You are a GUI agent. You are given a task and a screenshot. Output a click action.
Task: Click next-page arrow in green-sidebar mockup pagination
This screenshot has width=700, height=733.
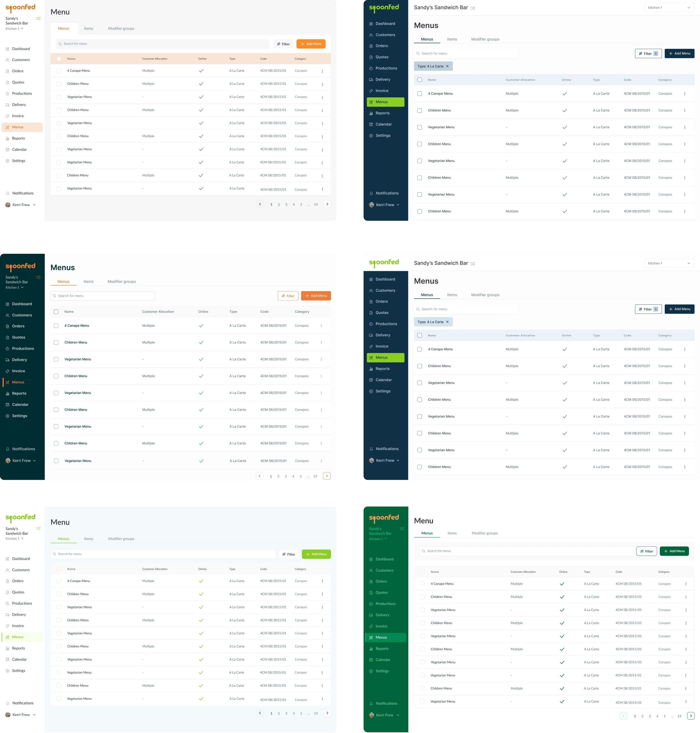coord(691,716)
